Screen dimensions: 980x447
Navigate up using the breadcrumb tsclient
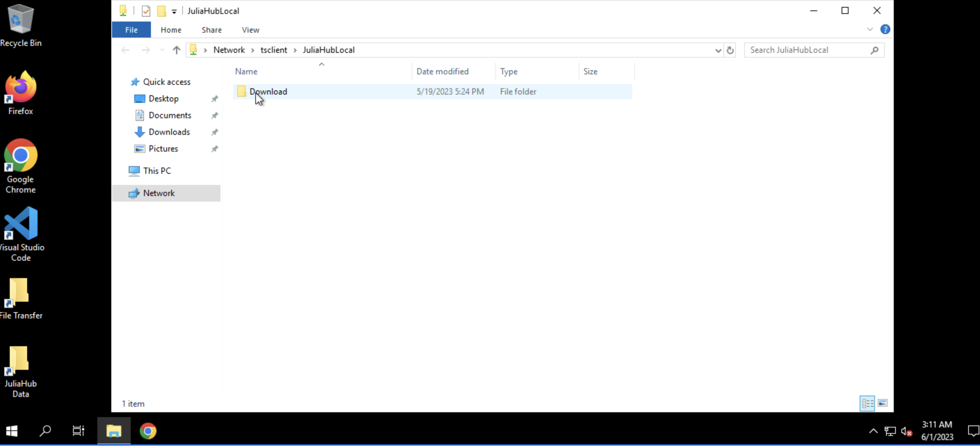tap(273, 50)
